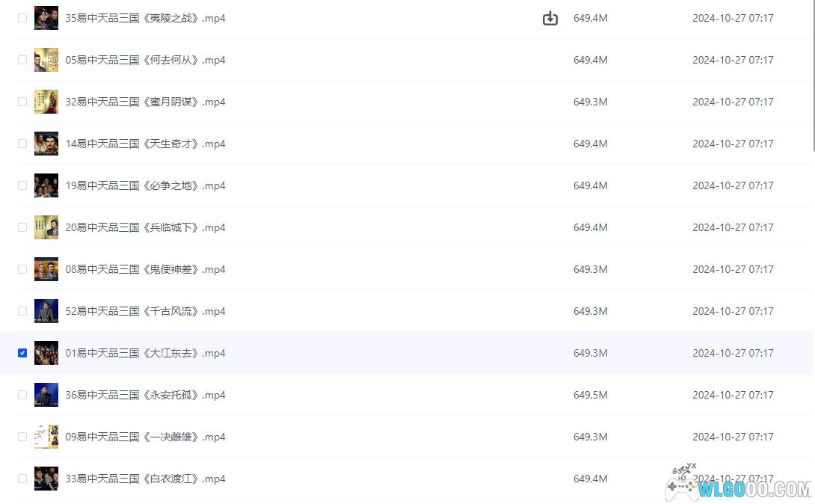815x504 pixels.
Task: Open file 20易中天品三国《兵临城下》.mp4
Action: [145, 227]
